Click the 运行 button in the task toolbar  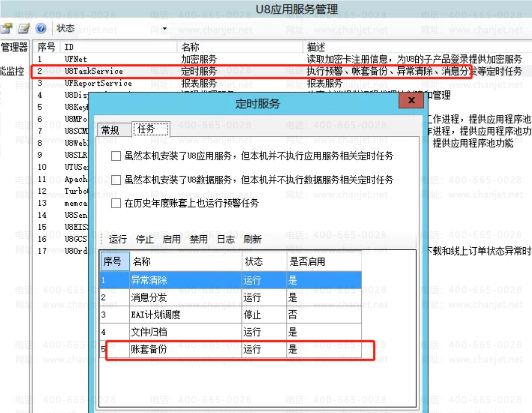[117, 239]
